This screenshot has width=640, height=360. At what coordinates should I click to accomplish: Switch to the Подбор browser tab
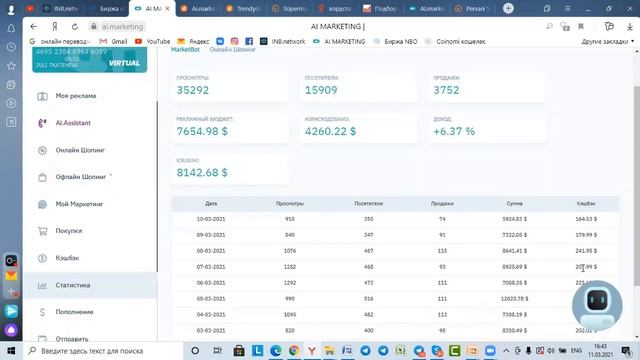click(x=380, y=8)
